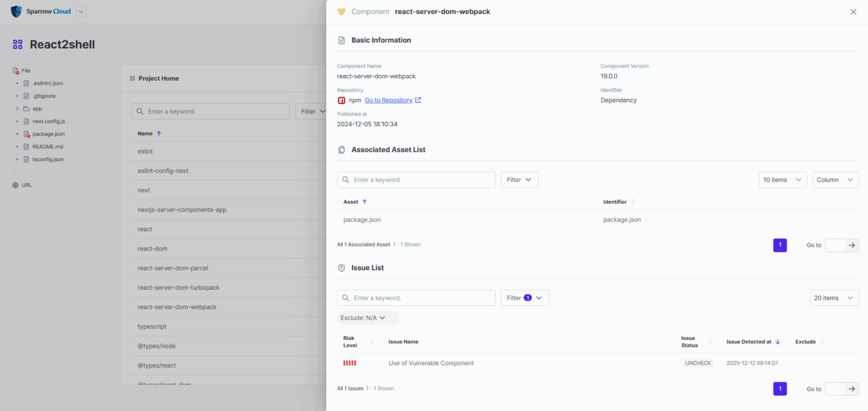Open the Go to Repository link
The image size is (868, 411).
point(389,100)
